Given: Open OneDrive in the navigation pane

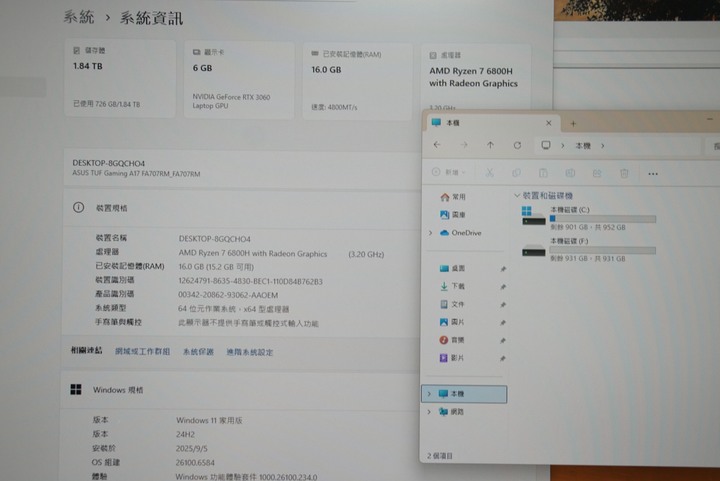Looking at the screenshot, I should point(461,233).
